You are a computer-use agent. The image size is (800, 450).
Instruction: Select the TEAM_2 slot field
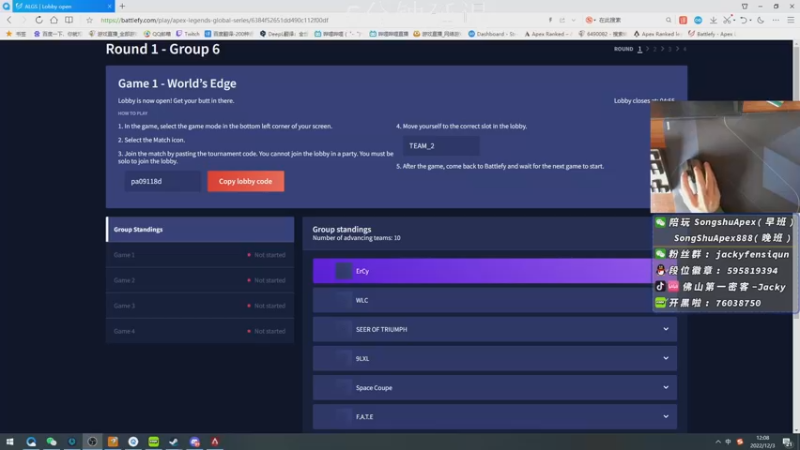441,146
